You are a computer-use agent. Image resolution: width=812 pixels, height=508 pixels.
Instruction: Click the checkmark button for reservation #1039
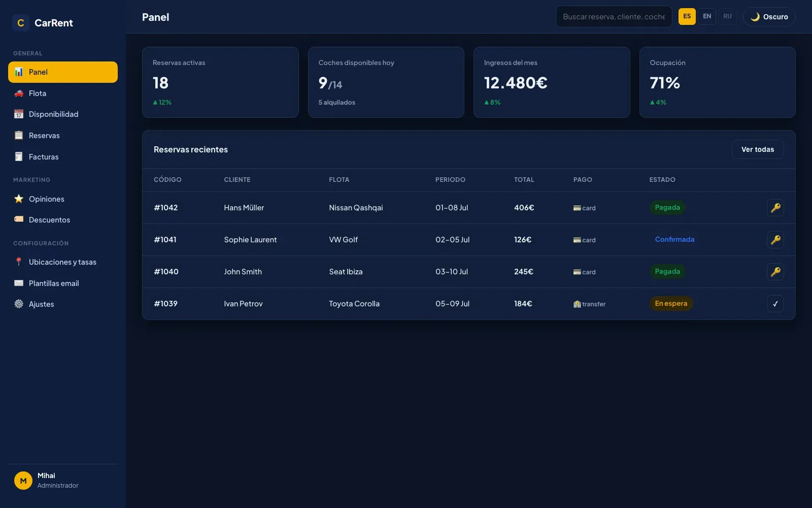coord(775,304)
